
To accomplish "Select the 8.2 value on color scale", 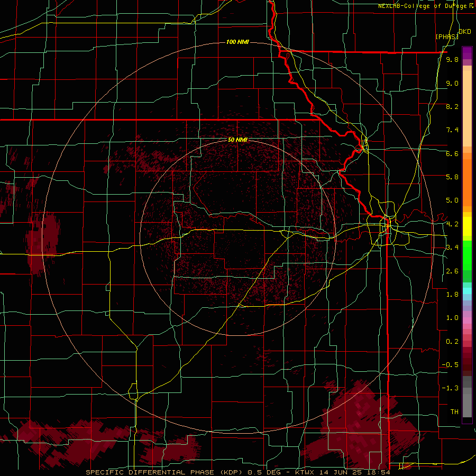I will click(x=452, y=106).
